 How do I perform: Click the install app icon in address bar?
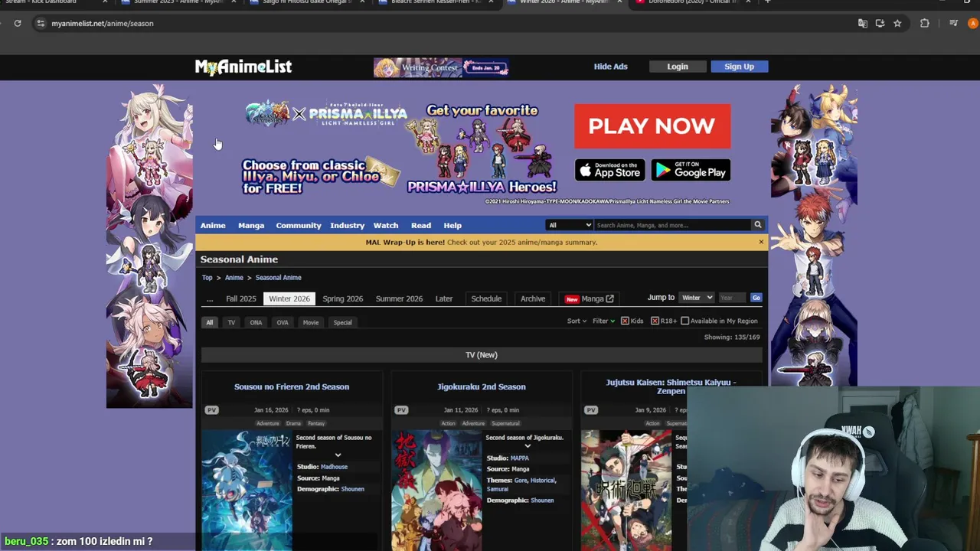880,23
